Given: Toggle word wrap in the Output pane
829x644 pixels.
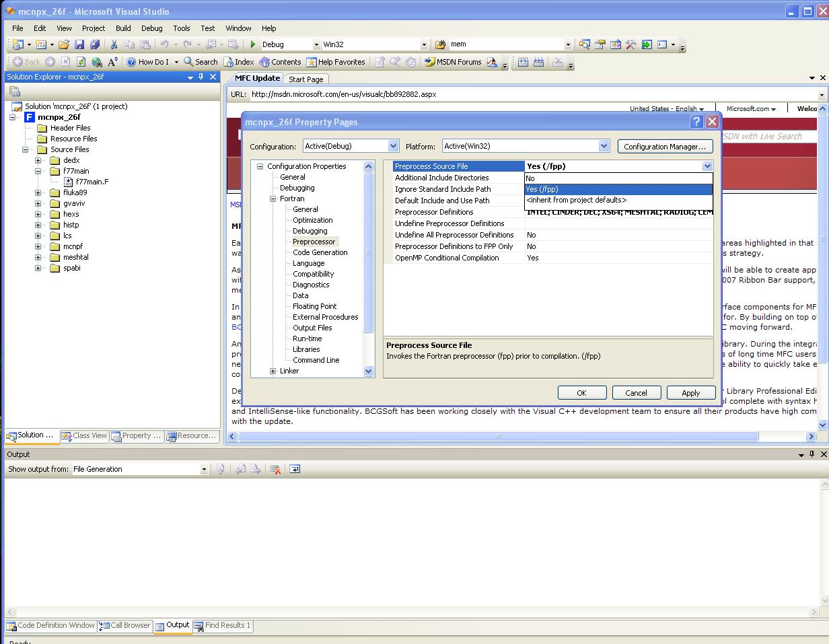Looking at the screenshot, I should (x=294, y=469).
